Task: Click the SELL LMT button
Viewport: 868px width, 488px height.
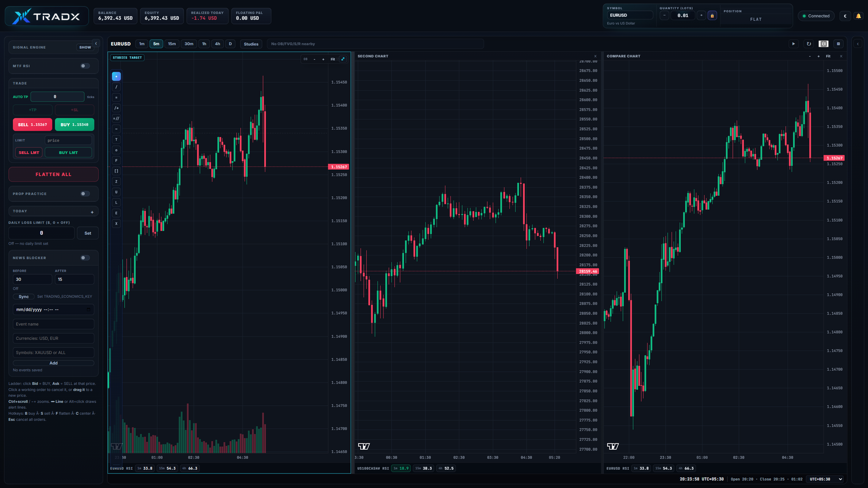Action: pyautogui.click(x=29, y=153)
